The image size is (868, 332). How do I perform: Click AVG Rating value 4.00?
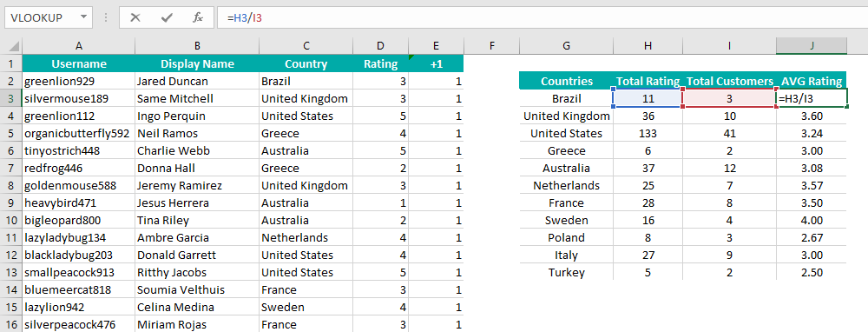click(812, 221)
